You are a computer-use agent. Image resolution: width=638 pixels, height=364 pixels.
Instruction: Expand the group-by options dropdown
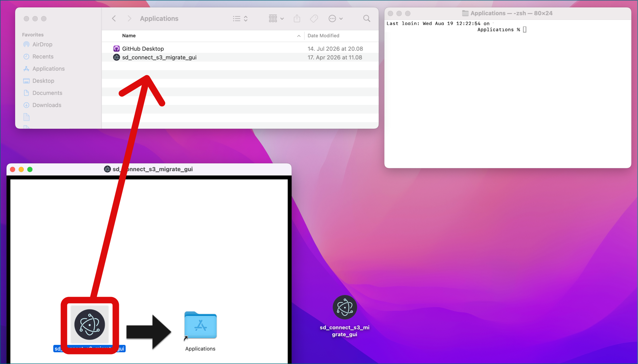click(276, 19)
